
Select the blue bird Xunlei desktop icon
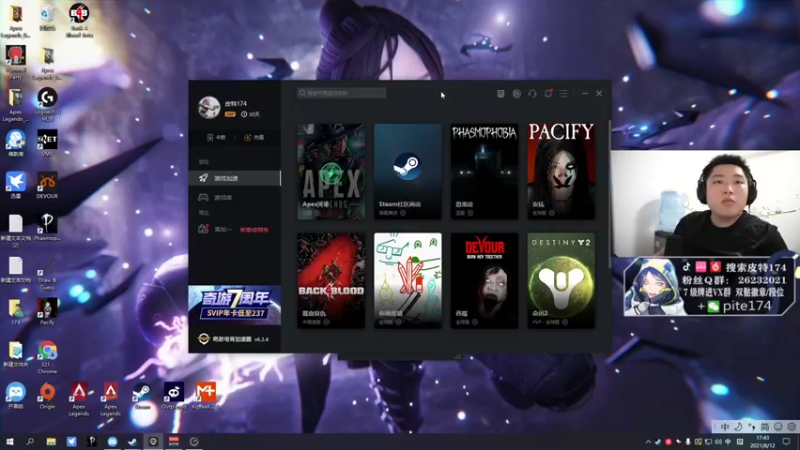pyautogui.click(x=15, y=186)
